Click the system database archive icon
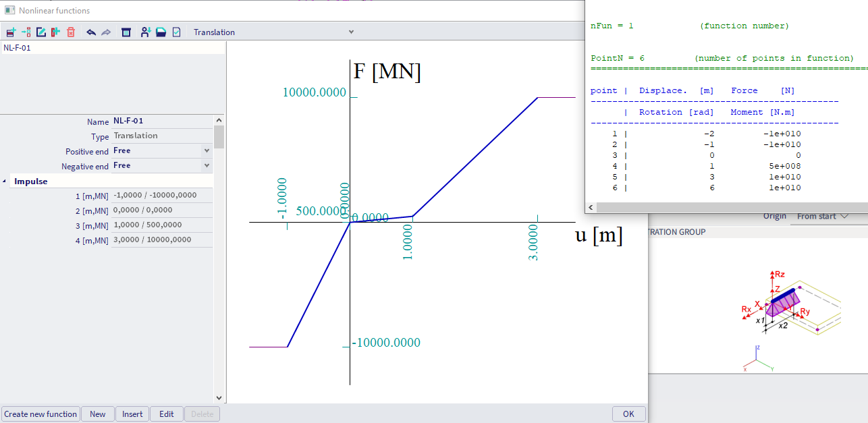Viewport: 868px width, 423px height. pos(126,32)
